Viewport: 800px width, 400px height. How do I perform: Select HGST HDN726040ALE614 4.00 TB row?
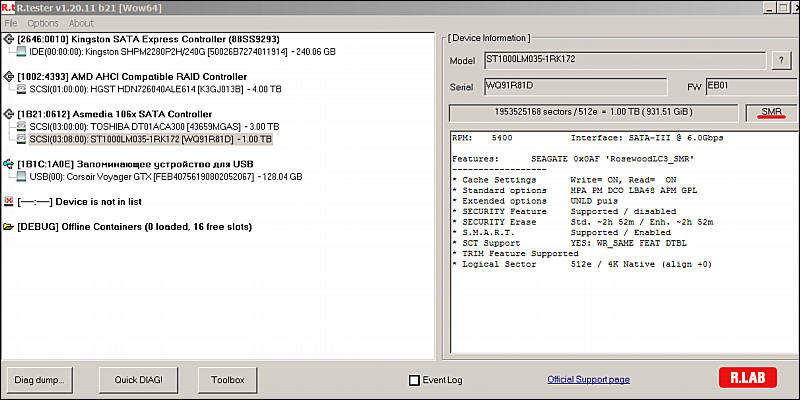155,89
